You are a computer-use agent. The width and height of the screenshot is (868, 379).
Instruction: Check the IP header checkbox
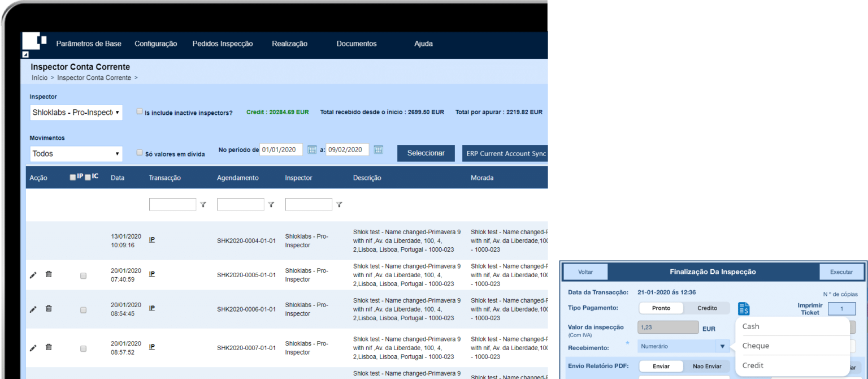(72, 177)
